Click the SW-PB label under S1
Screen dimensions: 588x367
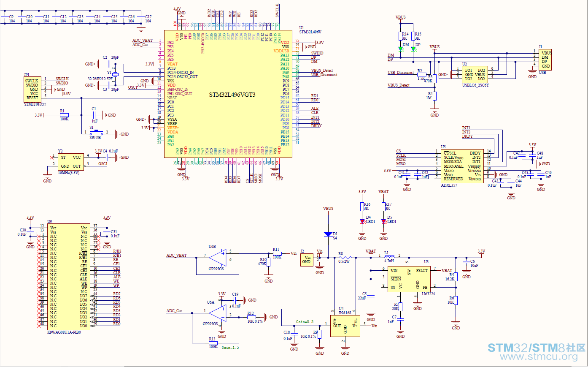(x=95, y=138)
